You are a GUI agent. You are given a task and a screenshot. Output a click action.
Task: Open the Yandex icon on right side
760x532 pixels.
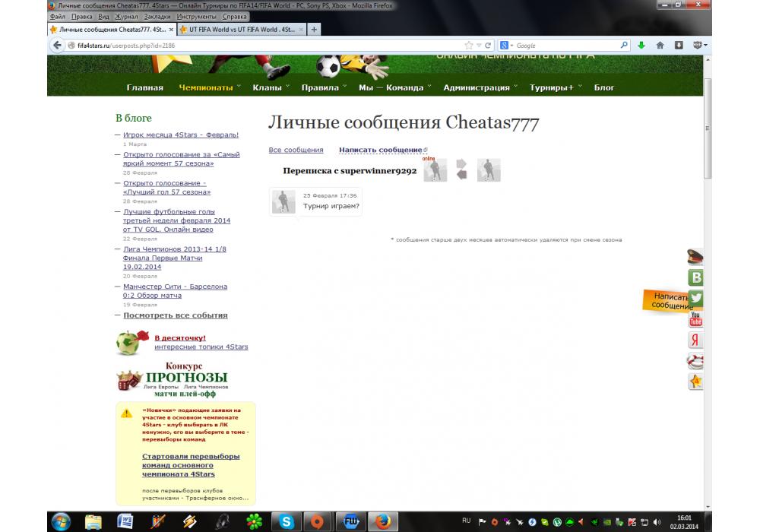(695, 340)
